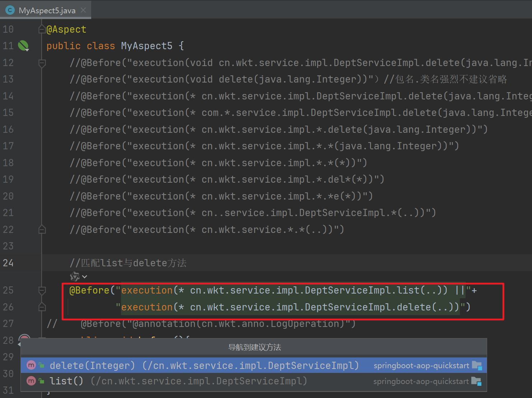Click the aspect gutter icon on line 11
The image size is (532, 398).
click(23, 46)
